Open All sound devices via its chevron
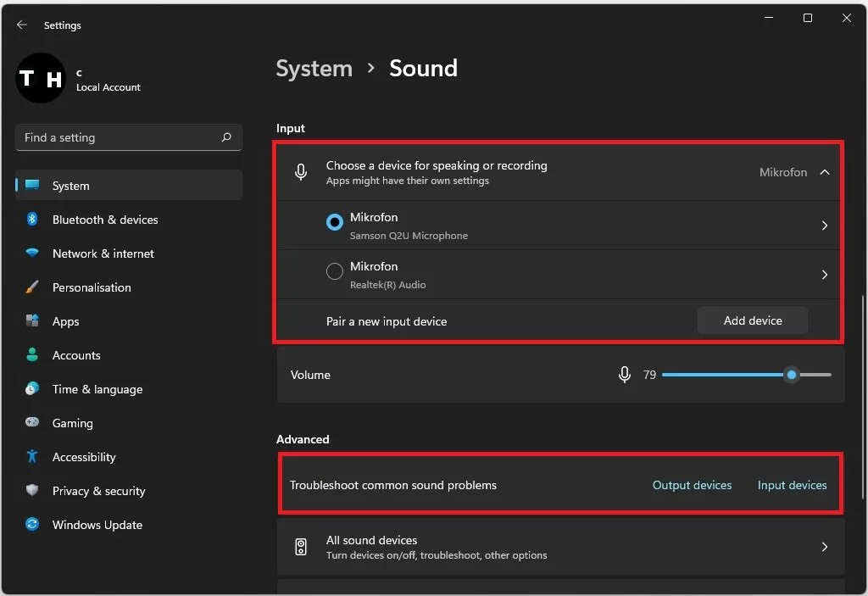The width and height of the screenshot is (868, 596). 823,547
